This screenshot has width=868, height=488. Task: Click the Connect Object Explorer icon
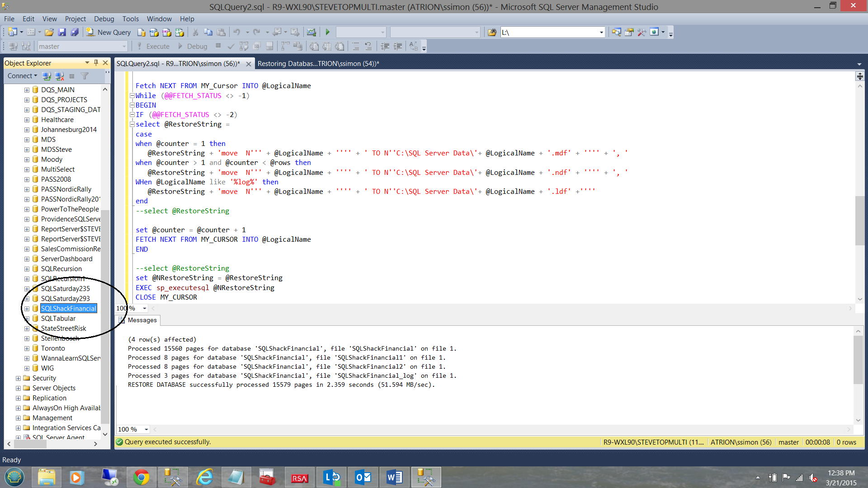click(x=47, y=76)
